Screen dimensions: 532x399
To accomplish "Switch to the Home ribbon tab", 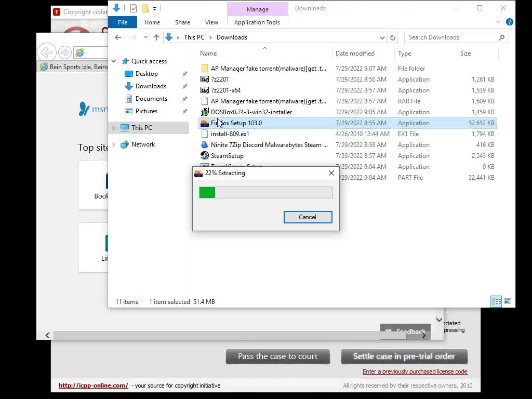I will coord(152,22).
